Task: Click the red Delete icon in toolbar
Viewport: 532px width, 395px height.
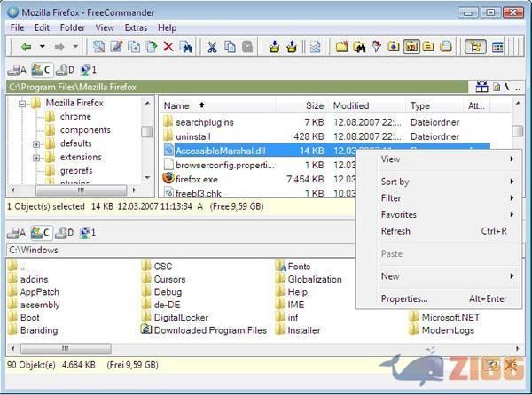Action: pos(168,46)
